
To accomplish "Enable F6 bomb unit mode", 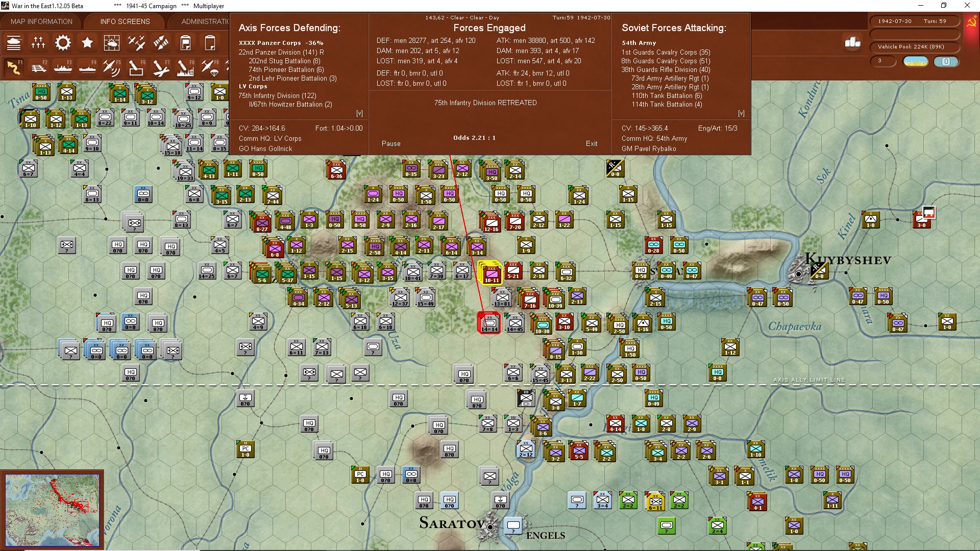I will [x=136, y=67].
